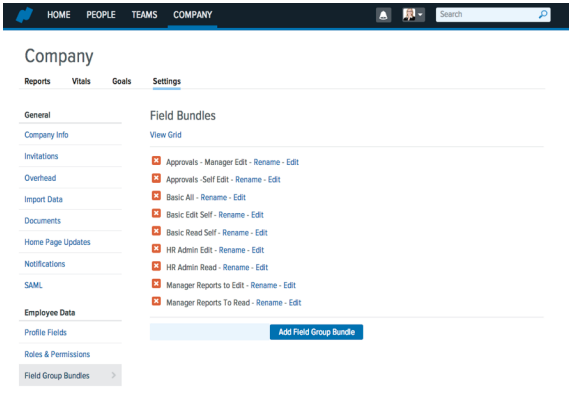Open the PEOPLE navigation menu
The image size is (572, 399).
click(x=101, y=15)
